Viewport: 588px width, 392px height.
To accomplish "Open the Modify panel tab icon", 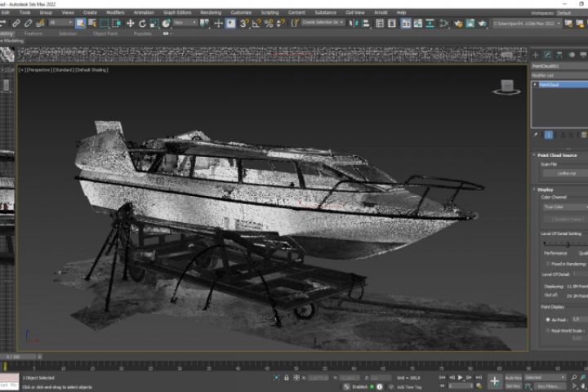I will pyautogui.click(x=548, y=55).
